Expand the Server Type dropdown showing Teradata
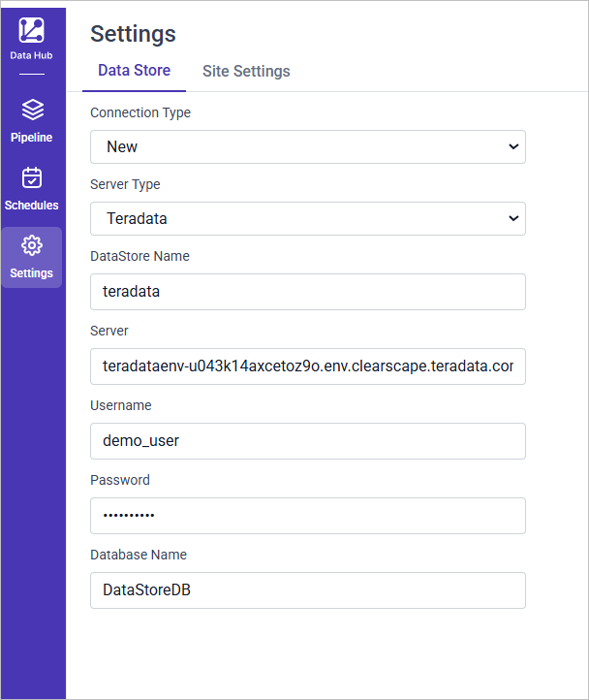 pyautogui.click(x=307, y=218)
